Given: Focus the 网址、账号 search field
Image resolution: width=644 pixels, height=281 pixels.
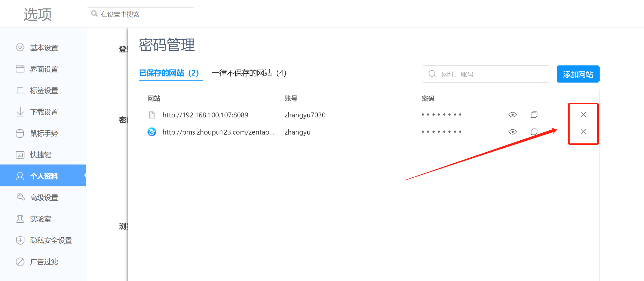Looking at the screenshot, I should [x=490, y=74].
